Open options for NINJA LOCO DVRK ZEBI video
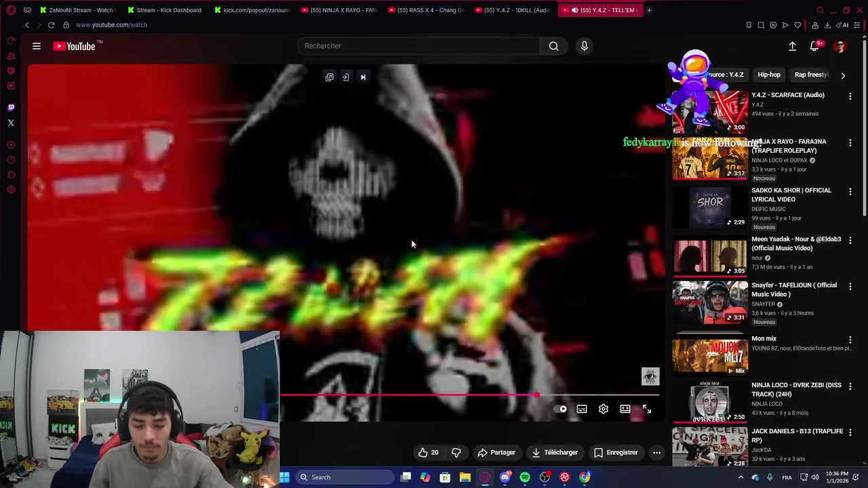The height and width of the screenshot is (488, 868). coord(850,386)
